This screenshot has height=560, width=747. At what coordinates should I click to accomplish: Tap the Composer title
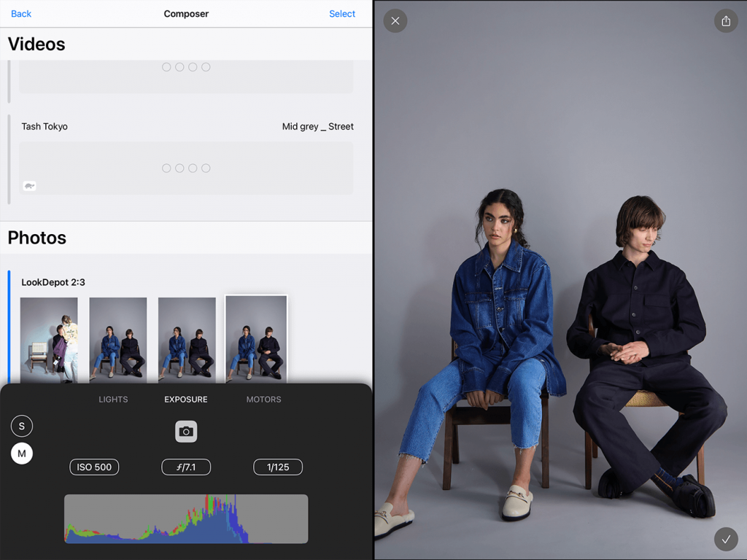pyautogui.click(x=186, y=14)
